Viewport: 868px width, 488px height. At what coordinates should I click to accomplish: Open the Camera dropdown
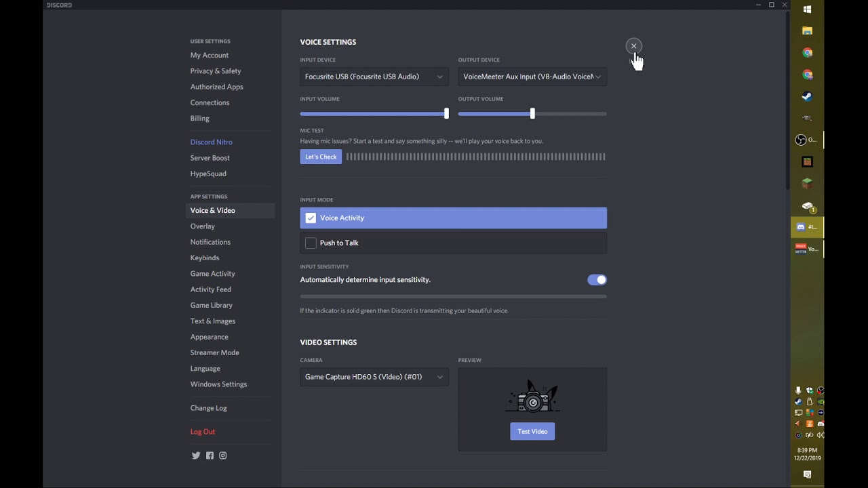click(x=374, y=377)
